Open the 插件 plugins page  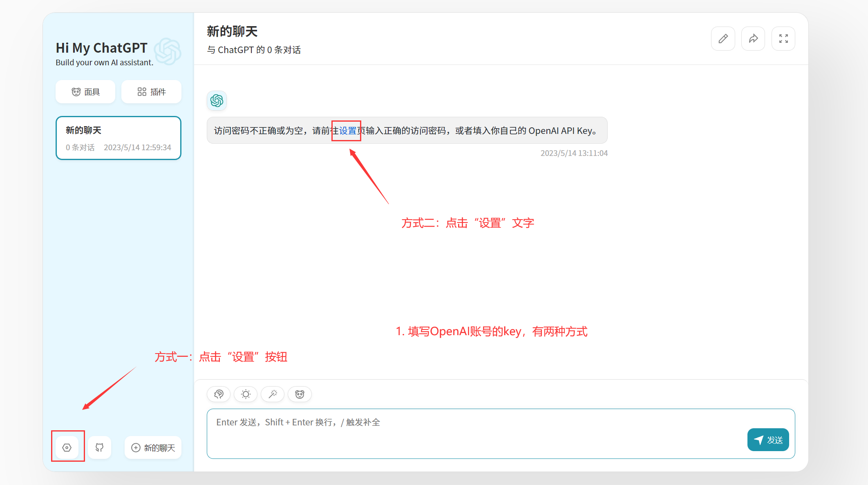click(x=151, y=92)
